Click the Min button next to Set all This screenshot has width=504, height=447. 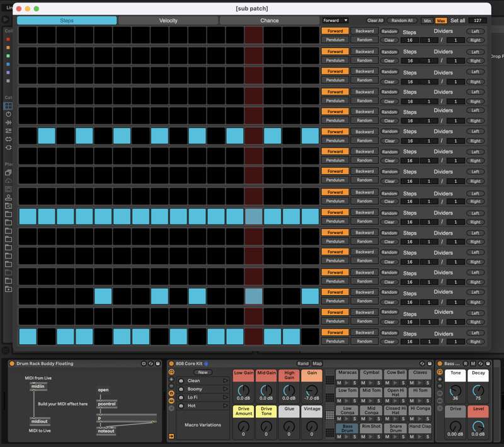point(427,21)
